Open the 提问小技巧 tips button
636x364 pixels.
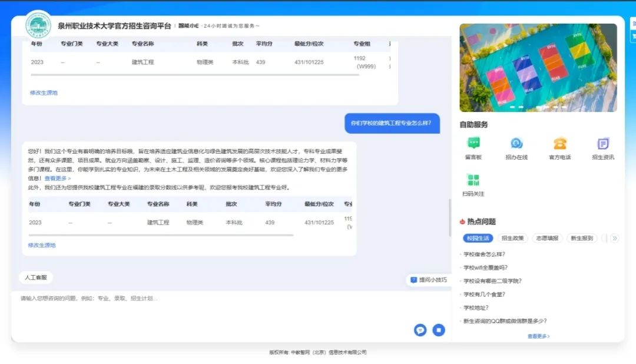point(429,280)
